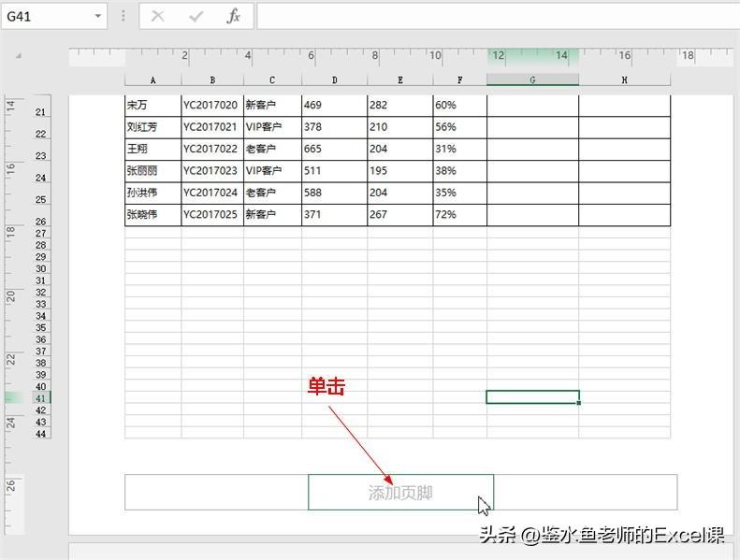Click cell with value 378
Screen dimensions: 740x560
pos(335,127)
